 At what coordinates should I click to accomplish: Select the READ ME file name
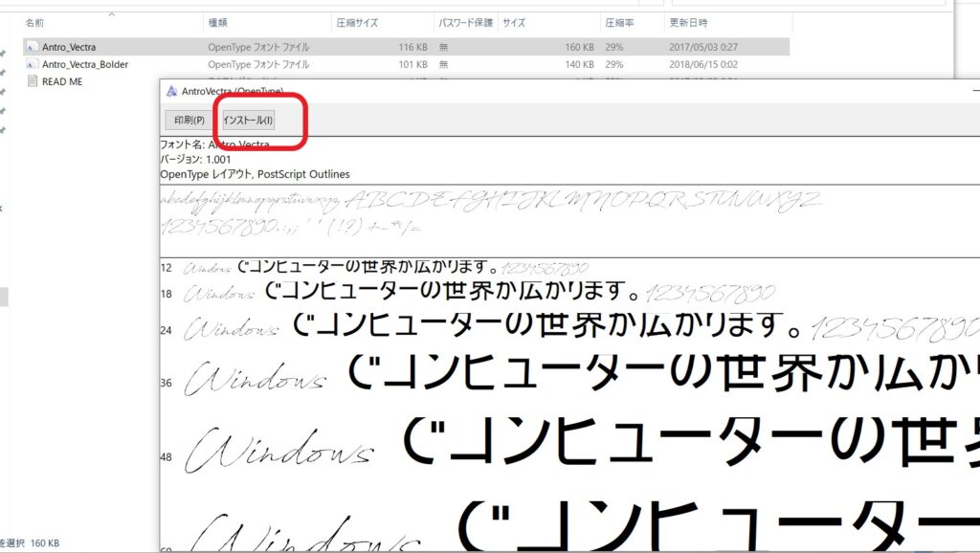tap(62, 81)
